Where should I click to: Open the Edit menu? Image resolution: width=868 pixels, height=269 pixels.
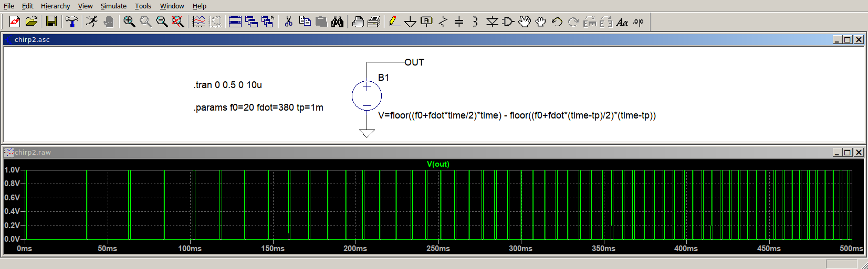(28, 6)
